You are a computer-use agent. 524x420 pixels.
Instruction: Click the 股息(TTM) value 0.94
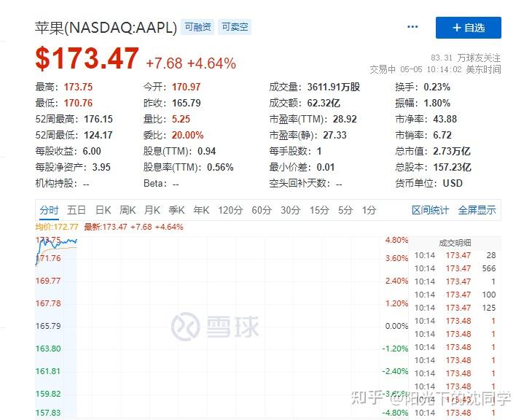coord(206,151)
